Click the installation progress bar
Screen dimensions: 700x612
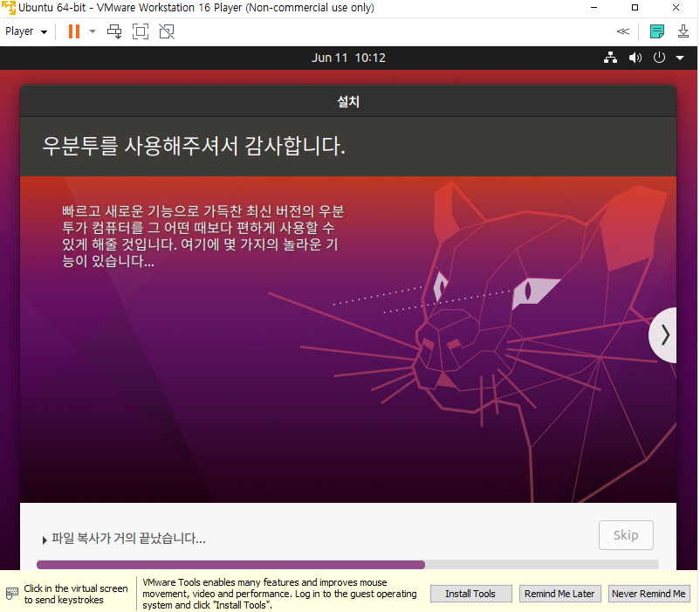347,565
